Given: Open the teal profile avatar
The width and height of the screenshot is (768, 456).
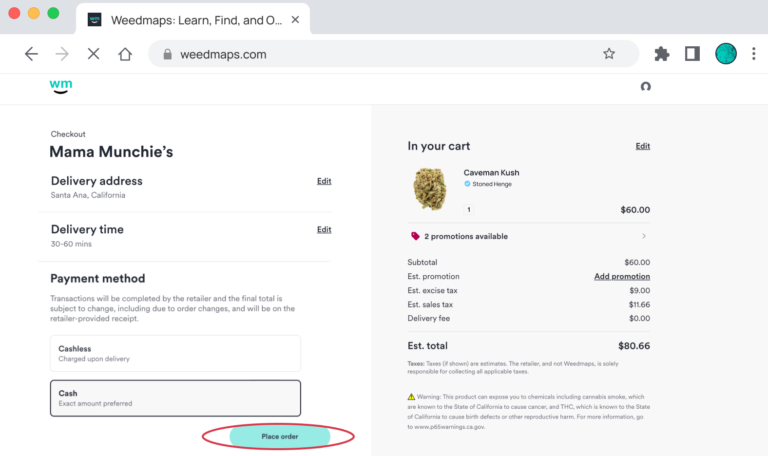Looking at the screenshot, I should (x=725, y=54).
